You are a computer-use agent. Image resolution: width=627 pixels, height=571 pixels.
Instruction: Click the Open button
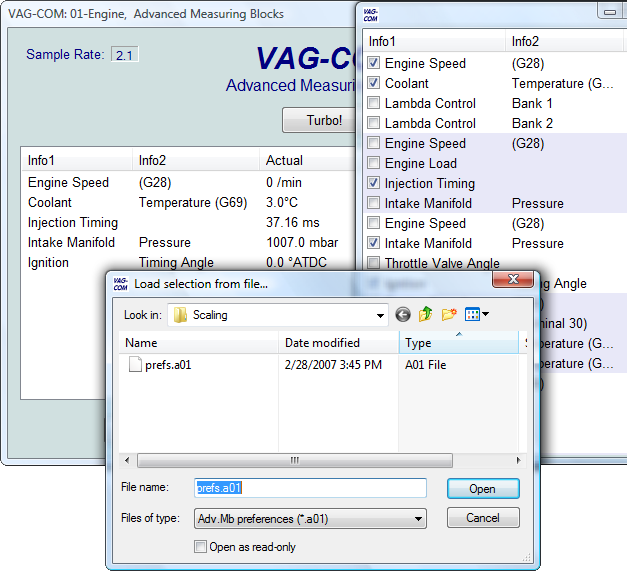click(483, 489)
